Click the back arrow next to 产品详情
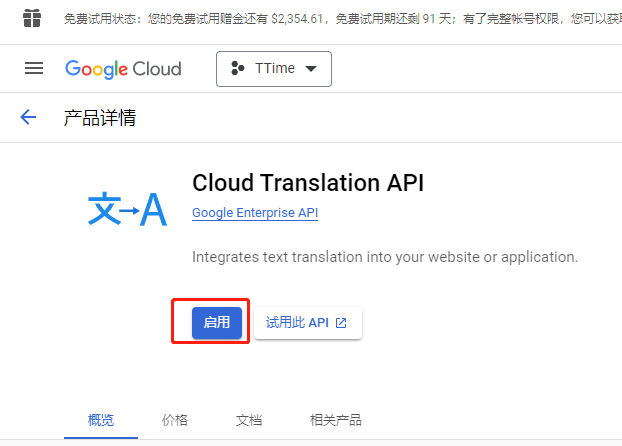Screen dimensions: 622x446 coord(28,117)
